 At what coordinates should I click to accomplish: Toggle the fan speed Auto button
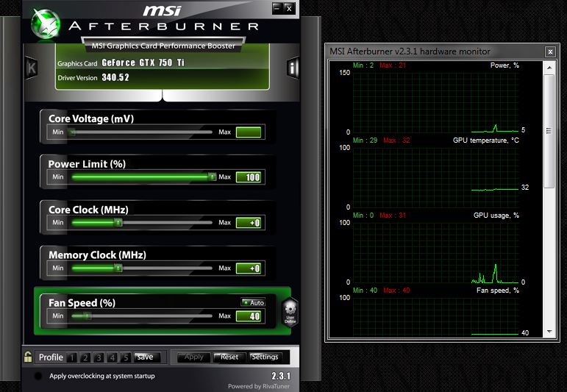(254, 302)
